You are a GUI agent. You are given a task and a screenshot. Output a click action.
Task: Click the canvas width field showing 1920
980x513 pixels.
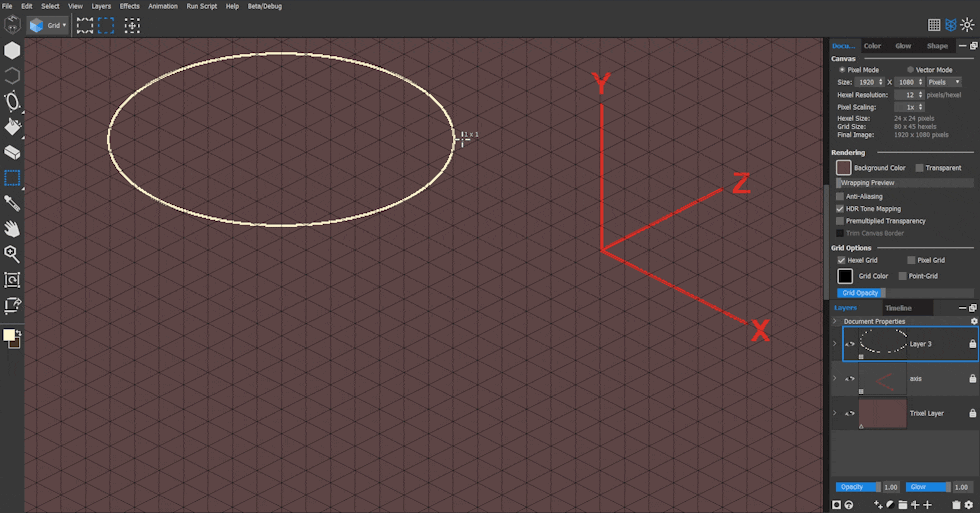coord(866,82)
